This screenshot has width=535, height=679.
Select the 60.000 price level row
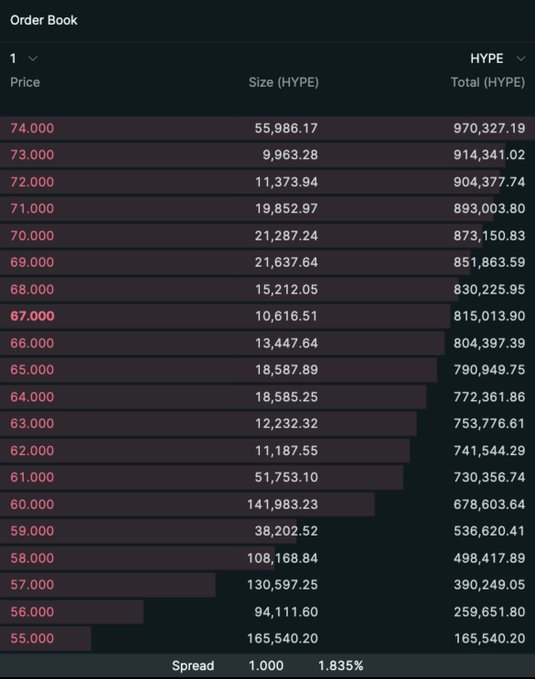point(267,504)
